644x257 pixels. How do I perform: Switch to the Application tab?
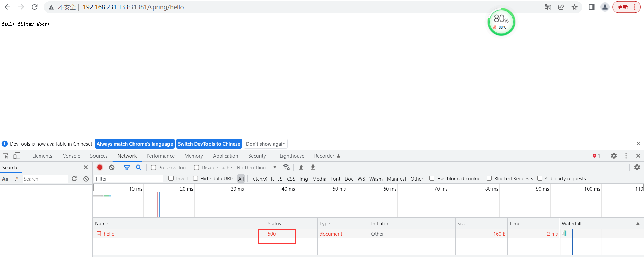click(225, 156)
